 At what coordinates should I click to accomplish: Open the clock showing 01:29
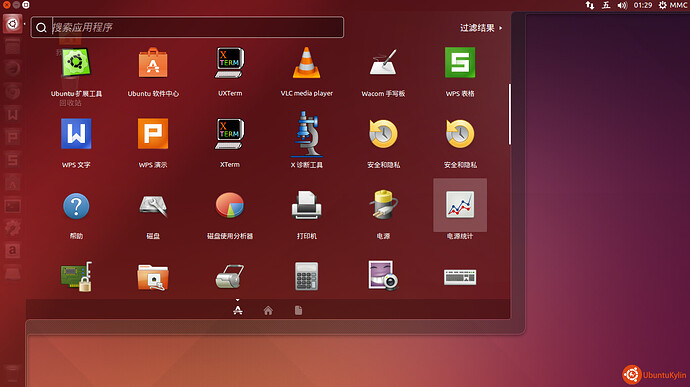click(642, 5)
